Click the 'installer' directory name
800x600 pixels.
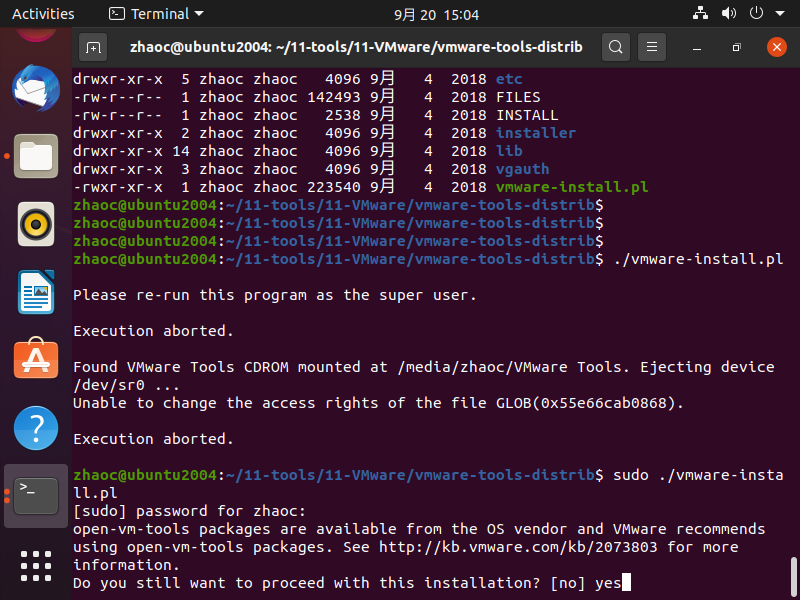536,133
